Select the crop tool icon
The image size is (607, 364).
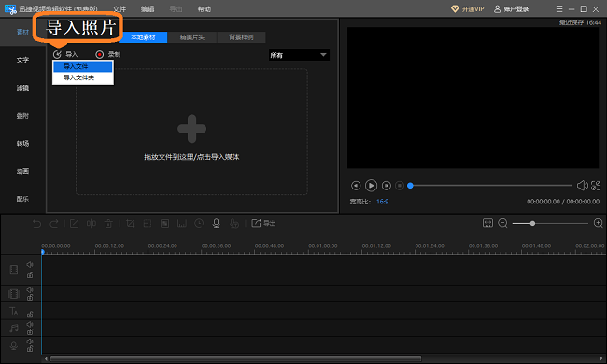point(131,224)
